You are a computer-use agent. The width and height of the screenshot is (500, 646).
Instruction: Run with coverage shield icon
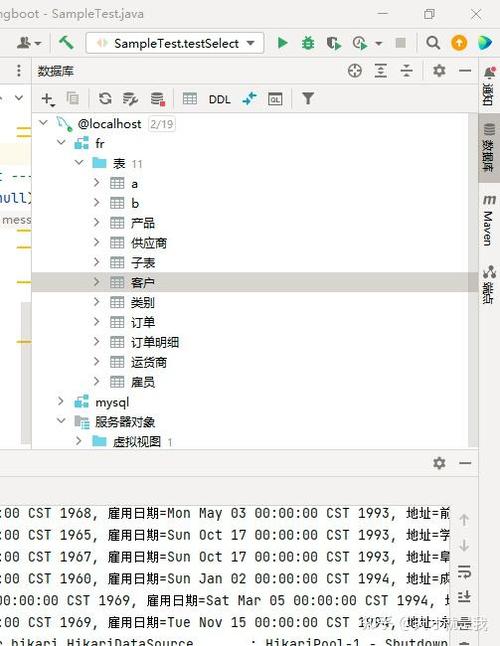[x=333, y=43]
